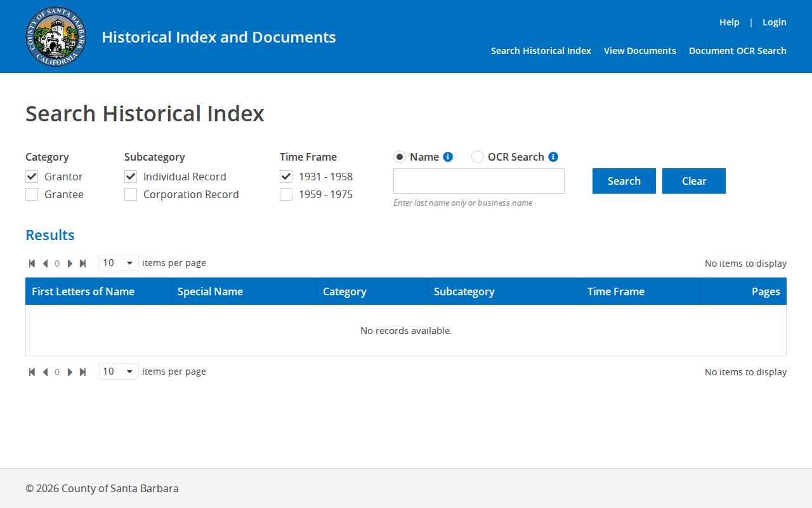Go to next page in top pager
The width and height of the screenshot is (812, 508).
pos(70,264)
